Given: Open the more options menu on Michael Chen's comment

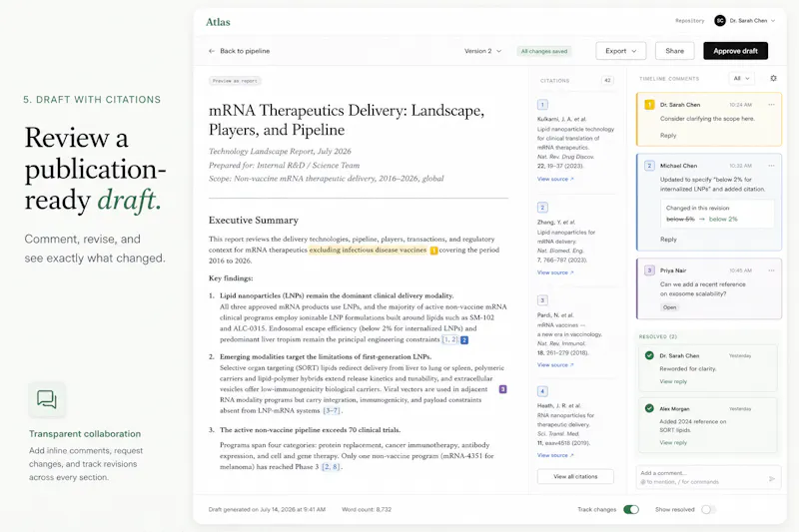Looking at the screenshot, I should point(771,166).
